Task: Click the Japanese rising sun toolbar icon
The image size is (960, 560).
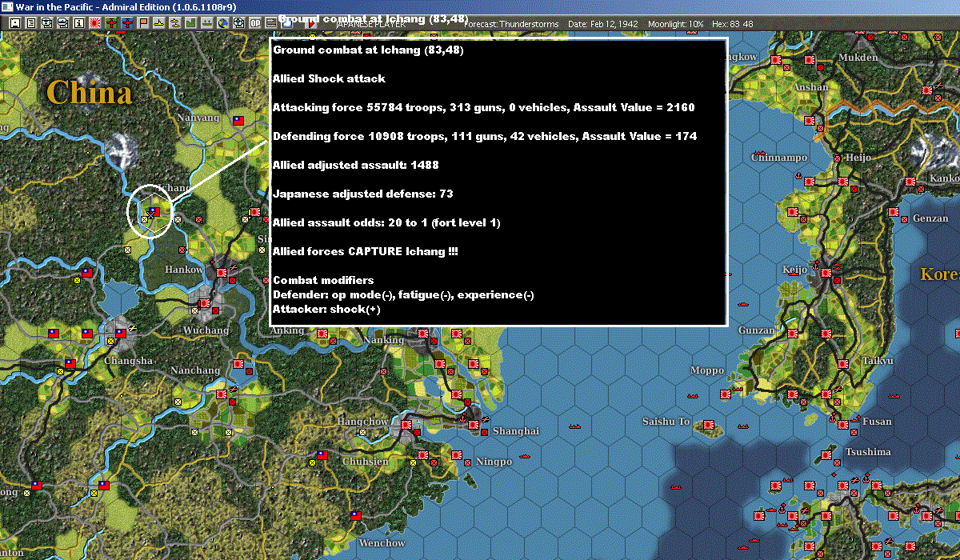Action: [x=95, y=22]
